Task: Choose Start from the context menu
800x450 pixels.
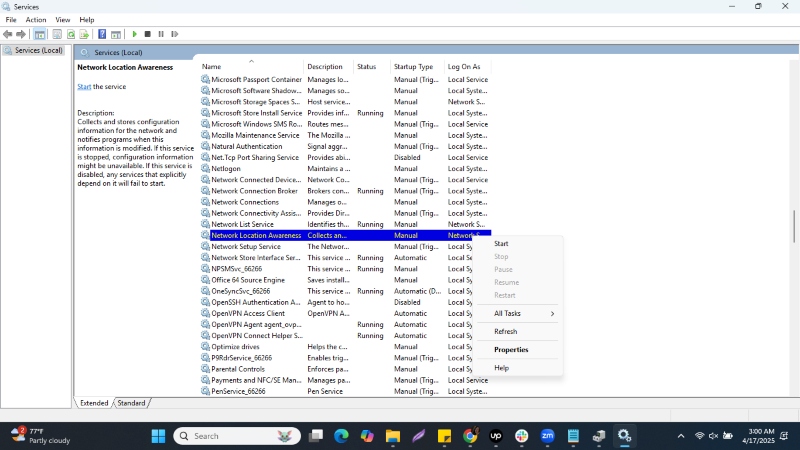Action: [501, 244]
